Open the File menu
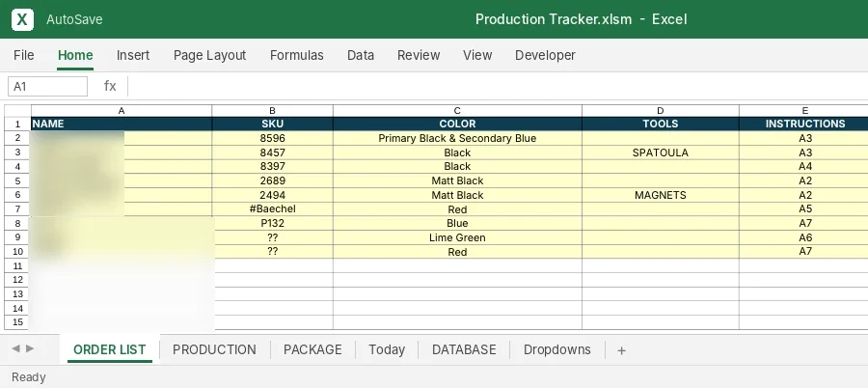 (x=24, y=55)
